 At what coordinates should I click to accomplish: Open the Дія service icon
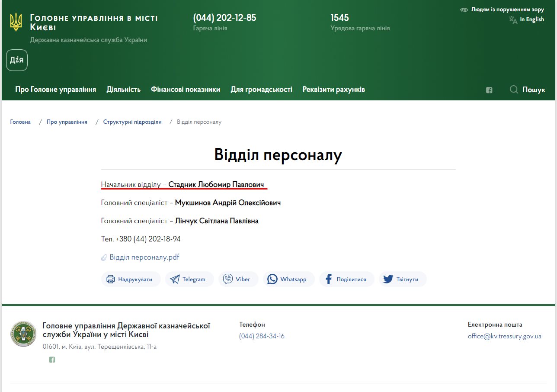[x=17, y=60]
